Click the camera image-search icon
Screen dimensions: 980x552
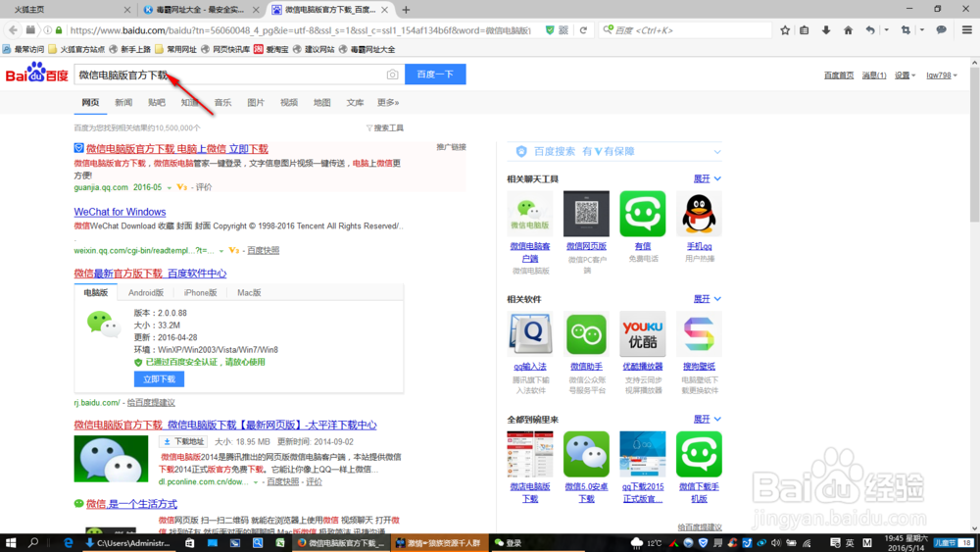pos(392,75)
